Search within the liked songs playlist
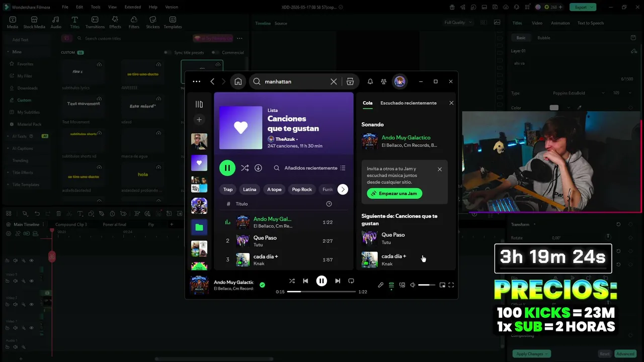 coord(277,168)
